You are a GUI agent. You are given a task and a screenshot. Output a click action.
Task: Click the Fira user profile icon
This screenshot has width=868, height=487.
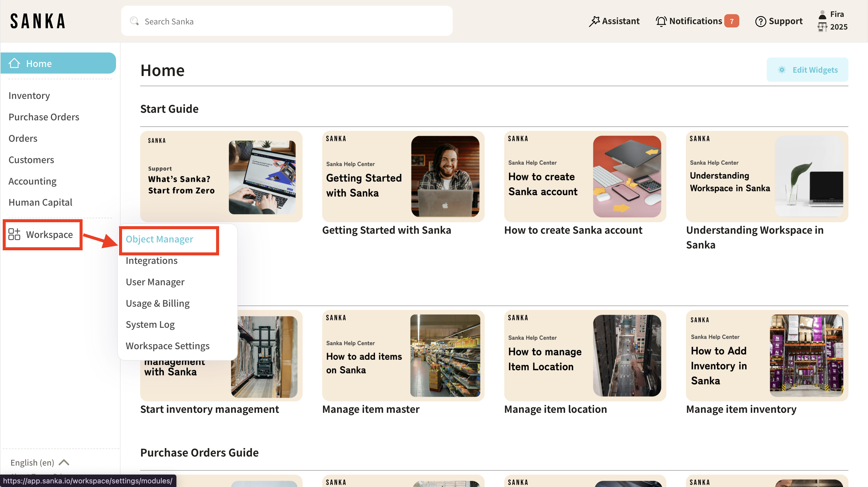coord(822,14)
